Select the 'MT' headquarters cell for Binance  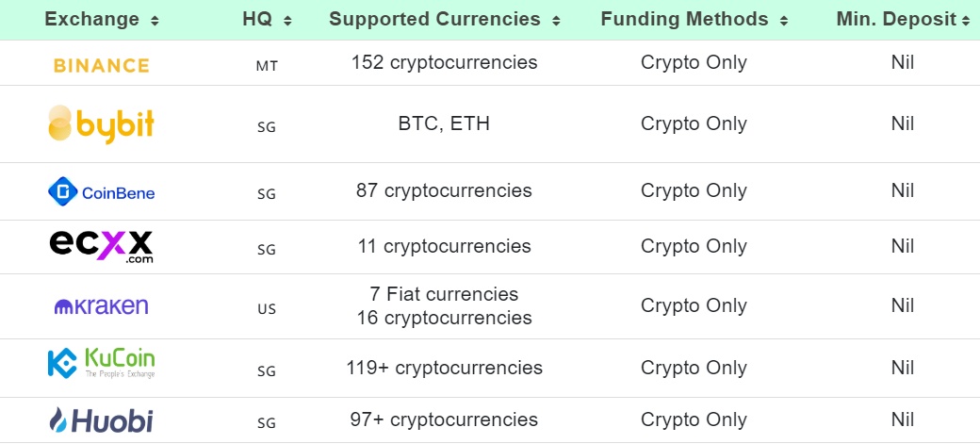267,66
